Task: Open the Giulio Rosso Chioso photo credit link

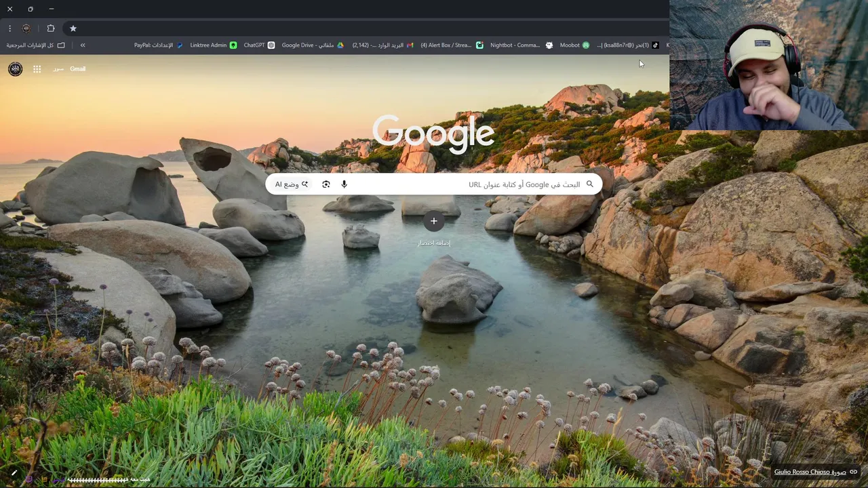Action: click(x=816, y=472)
